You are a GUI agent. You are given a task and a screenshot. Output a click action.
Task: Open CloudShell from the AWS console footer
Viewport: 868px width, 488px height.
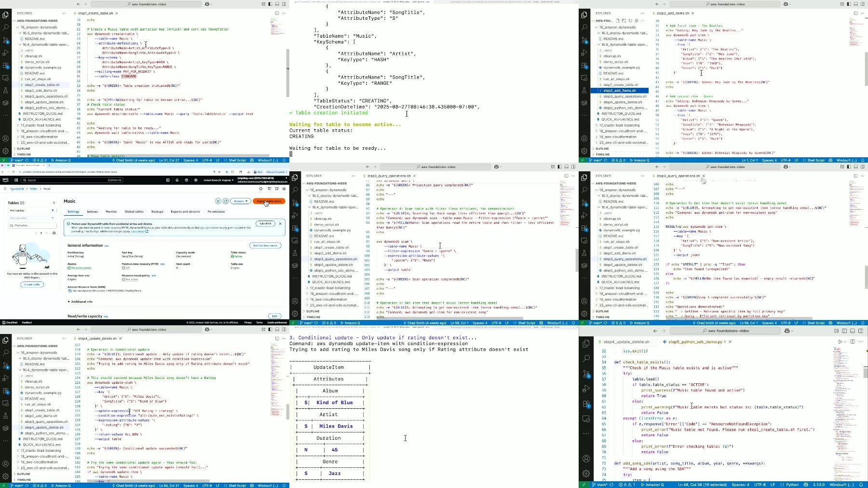[9, 322]
